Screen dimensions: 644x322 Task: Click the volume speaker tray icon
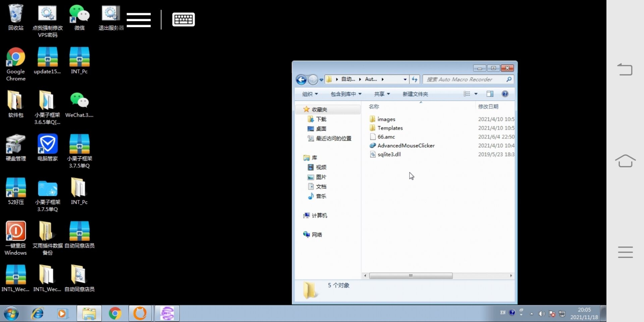coord(541,314)
